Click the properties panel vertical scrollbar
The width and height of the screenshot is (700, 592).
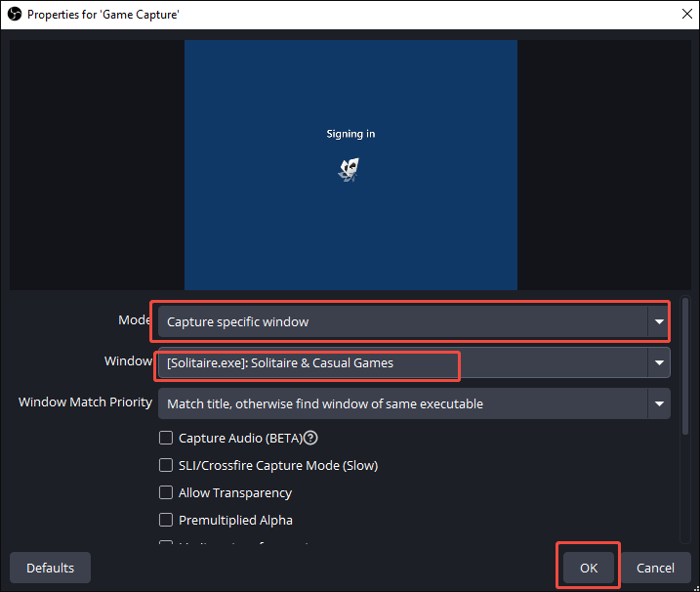(x=685, y=366)
